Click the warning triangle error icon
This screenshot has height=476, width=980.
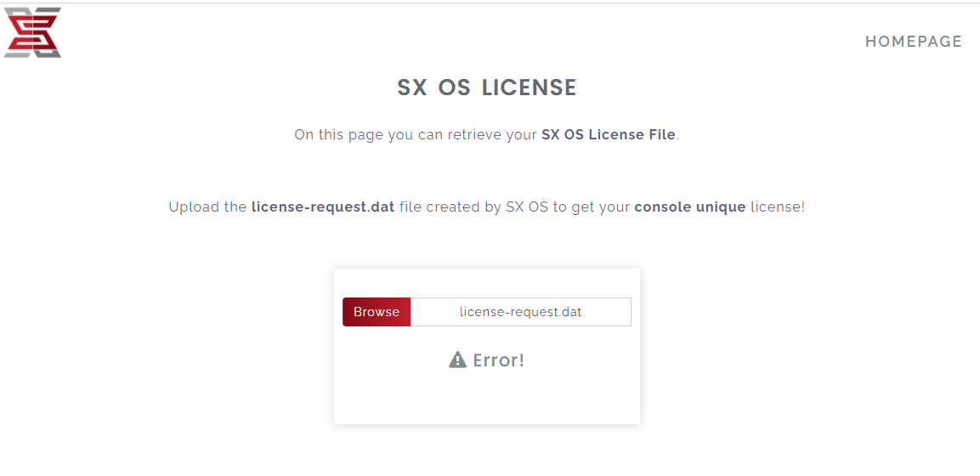point(457,360)
